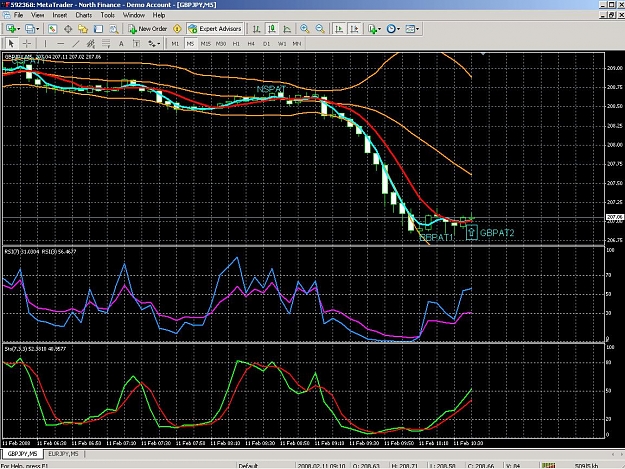This screenshot has height=469, width=625.
Task: Open the Tools menu
Action: 108,15
